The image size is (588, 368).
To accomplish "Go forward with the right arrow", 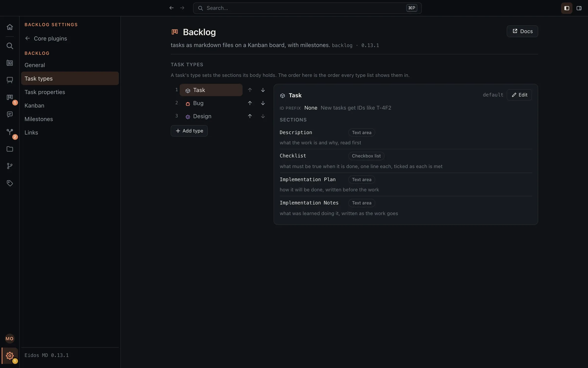I will click(x=182, y=8).
